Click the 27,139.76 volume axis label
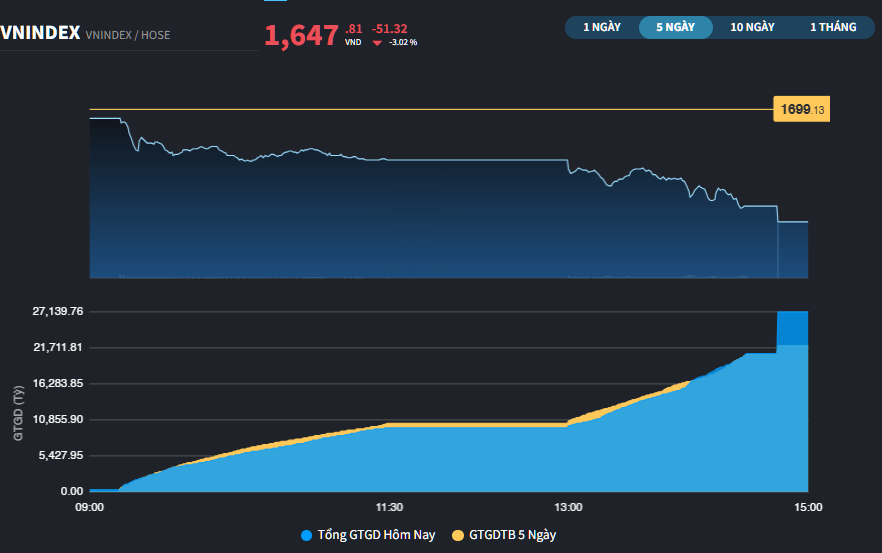Viewport: 882px width, 553px height. [x=58, y=311]
